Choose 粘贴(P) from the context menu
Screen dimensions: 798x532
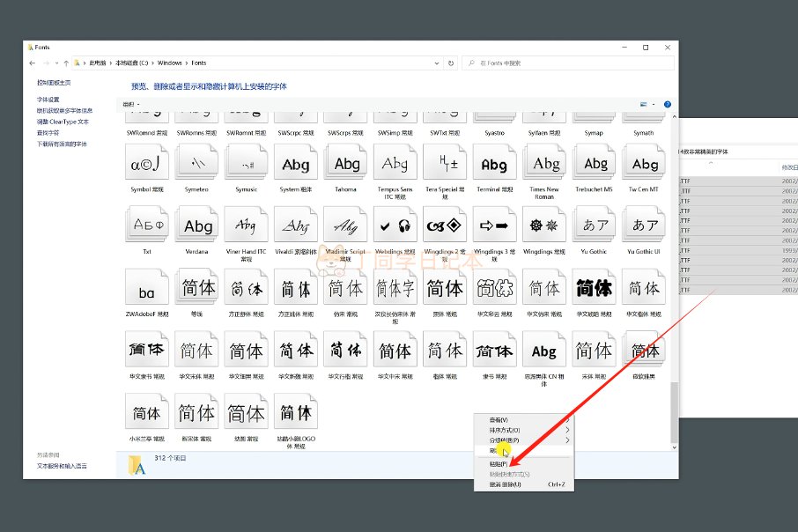pyautogui.click(x=499, y=463)
